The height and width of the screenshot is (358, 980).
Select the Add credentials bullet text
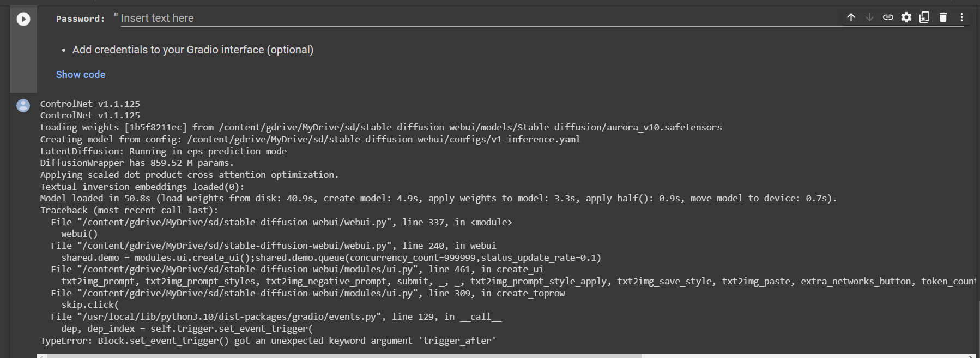point(193,50)
